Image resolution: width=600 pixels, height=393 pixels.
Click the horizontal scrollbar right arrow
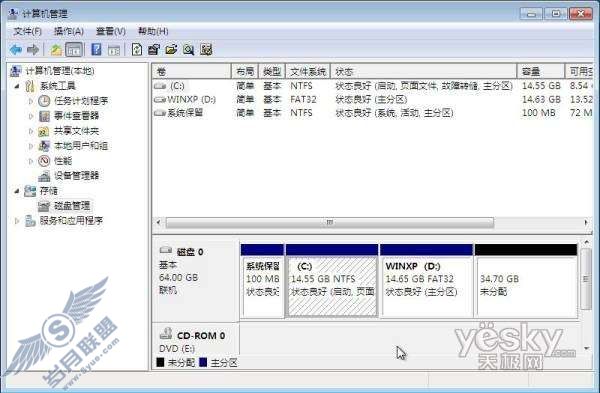point(586,222)
